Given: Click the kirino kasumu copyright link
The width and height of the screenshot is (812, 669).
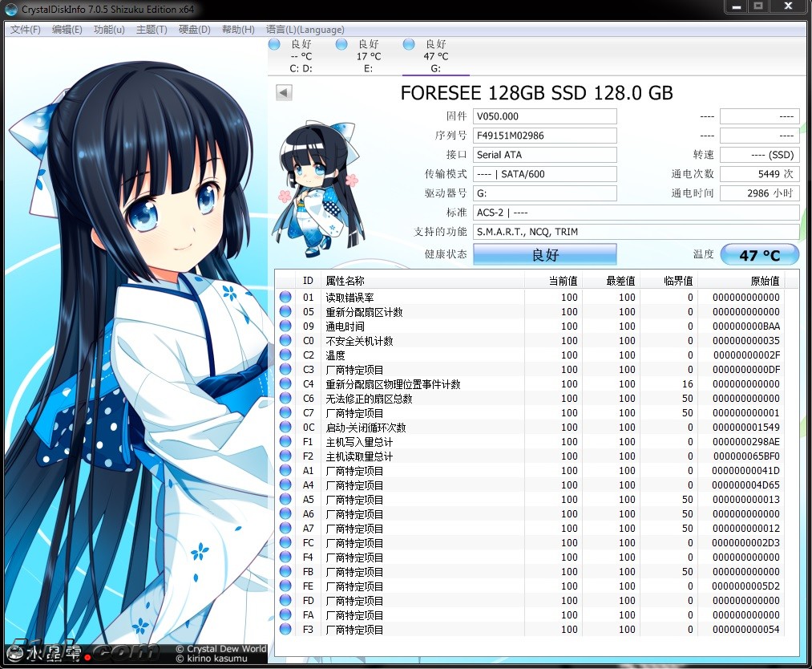Looking at the screenshot, I should (212, 659).
